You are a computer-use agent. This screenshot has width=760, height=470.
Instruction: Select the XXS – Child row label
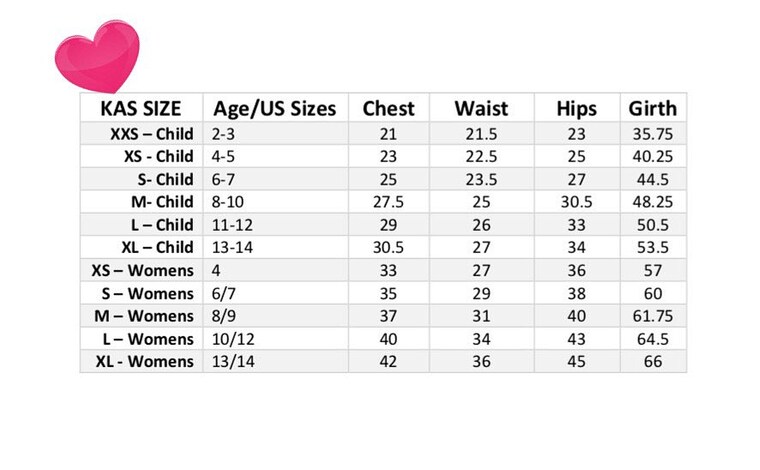(x=152, y=134)
